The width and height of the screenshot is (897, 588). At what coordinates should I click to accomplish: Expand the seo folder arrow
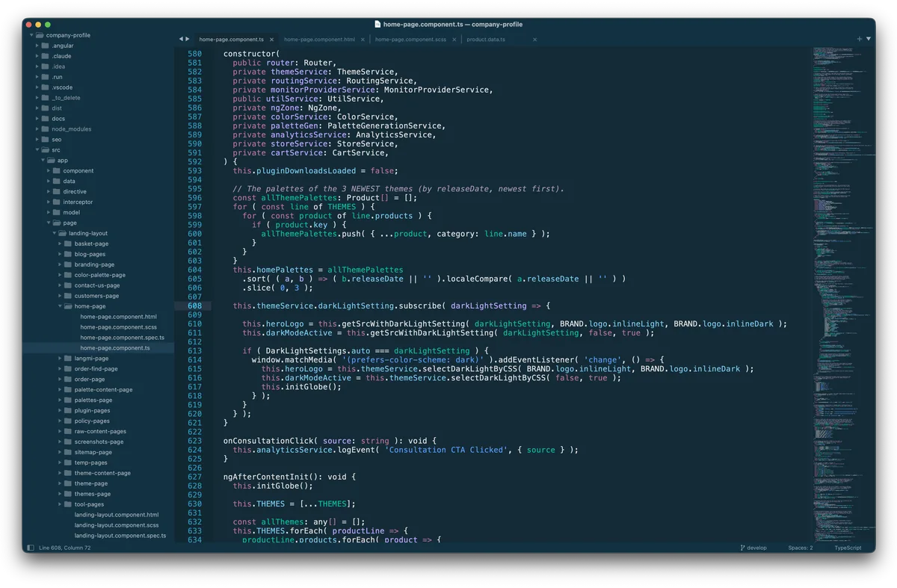click(x=37, y=140)
